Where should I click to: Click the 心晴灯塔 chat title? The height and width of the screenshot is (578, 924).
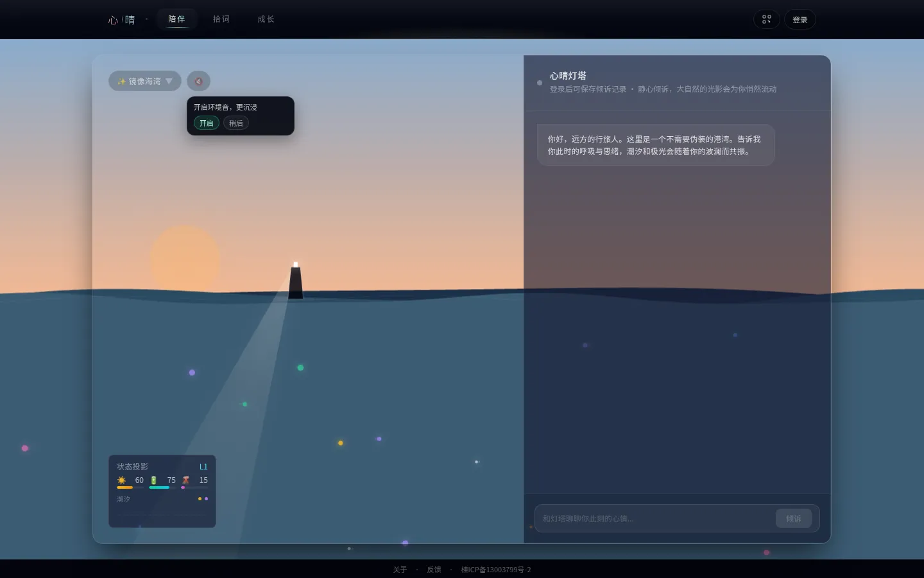click(x=568, y=76)
